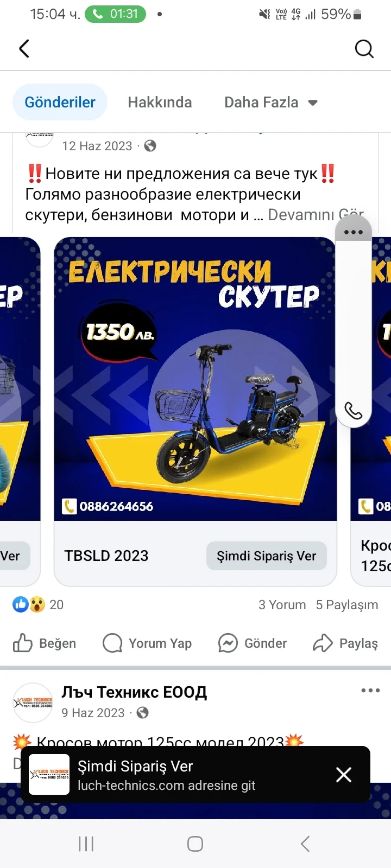Switch to the Hakkında tab

pyautogui.click(x=160, y=102)
